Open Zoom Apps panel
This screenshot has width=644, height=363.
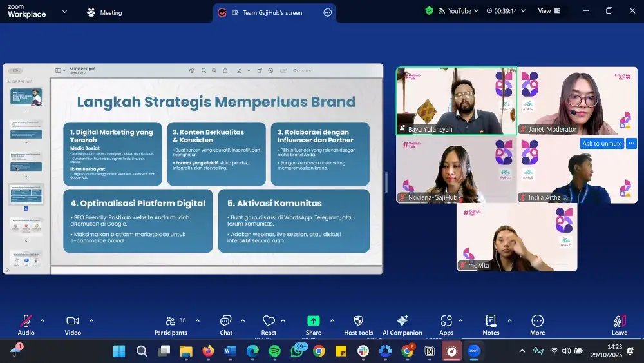click(x=446, y=325)
